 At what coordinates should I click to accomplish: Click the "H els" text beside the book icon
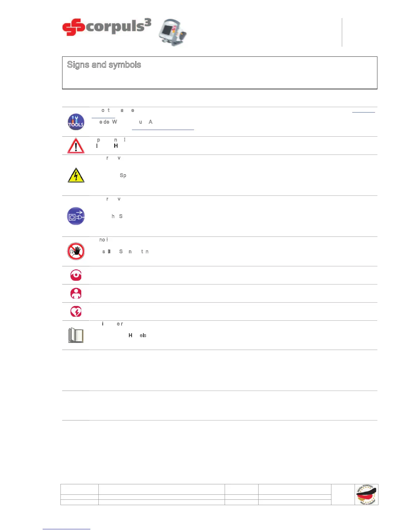pyautogui.click(x=137, y=335)
